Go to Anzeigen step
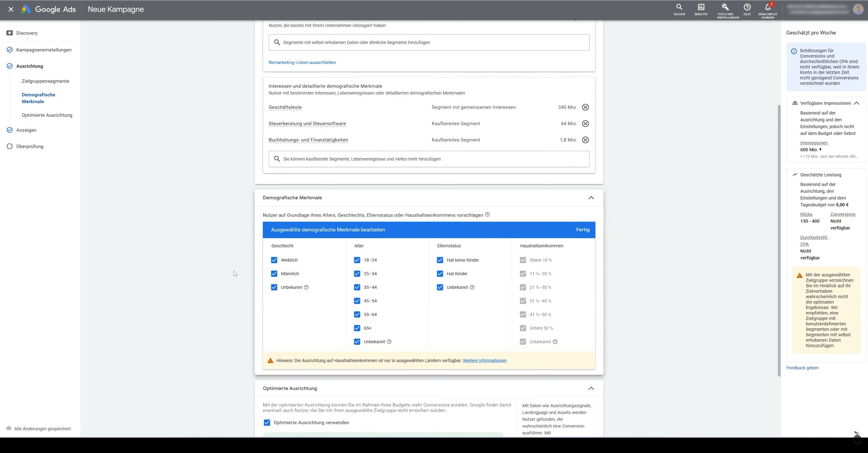 (x=26, y=130)
